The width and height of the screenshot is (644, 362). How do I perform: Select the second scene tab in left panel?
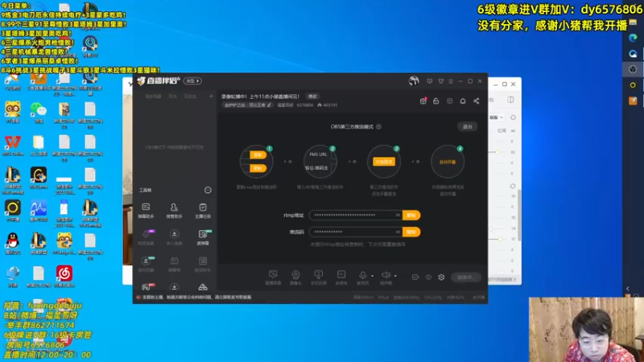(x=172, y=97)
